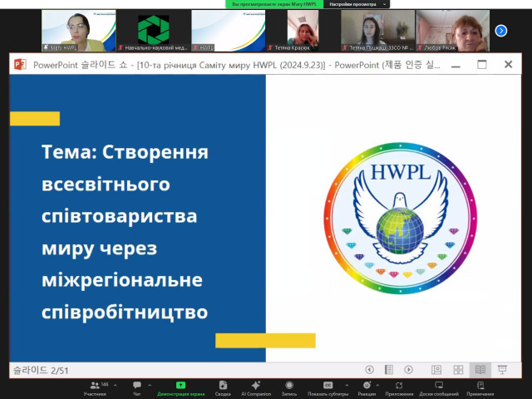The image size is (532, 399).
Task: Select the Reading view icon
Action: point(480,369)
